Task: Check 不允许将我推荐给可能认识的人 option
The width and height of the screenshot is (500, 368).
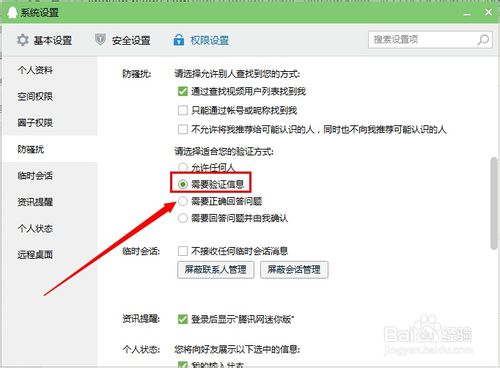Action: 183,129
